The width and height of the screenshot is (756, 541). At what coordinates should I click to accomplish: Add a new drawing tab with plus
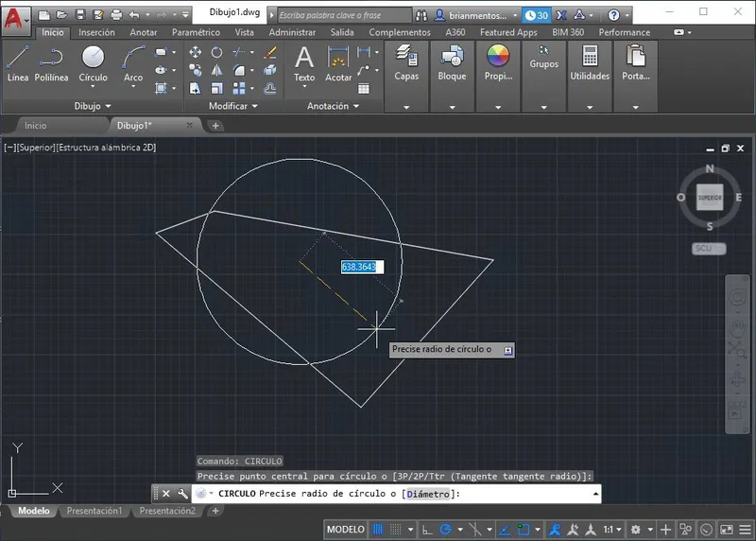click(x=215, y=126)
